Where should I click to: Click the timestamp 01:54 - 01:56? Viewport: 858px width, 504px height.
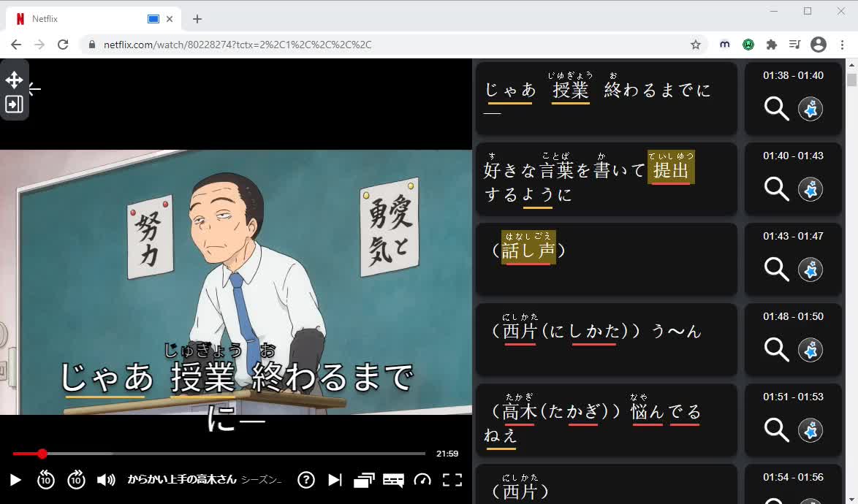point(793,477)
